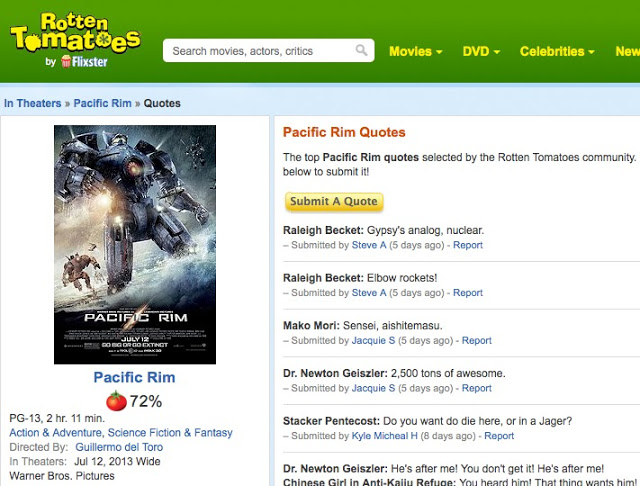Image resolution: width=640 pixels, height=486 pixels.
Task: Open the Movies dropdown menu
Action: click(415, 51)
